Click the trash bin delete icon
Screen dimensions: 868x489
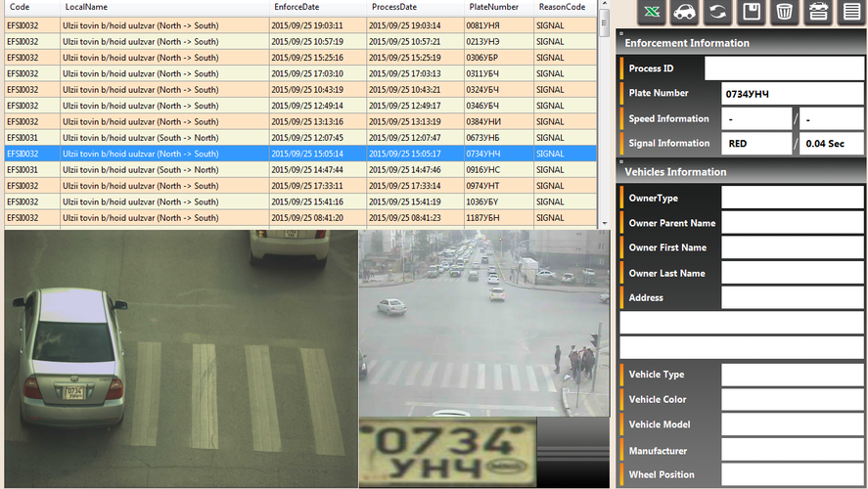(783, 12)
